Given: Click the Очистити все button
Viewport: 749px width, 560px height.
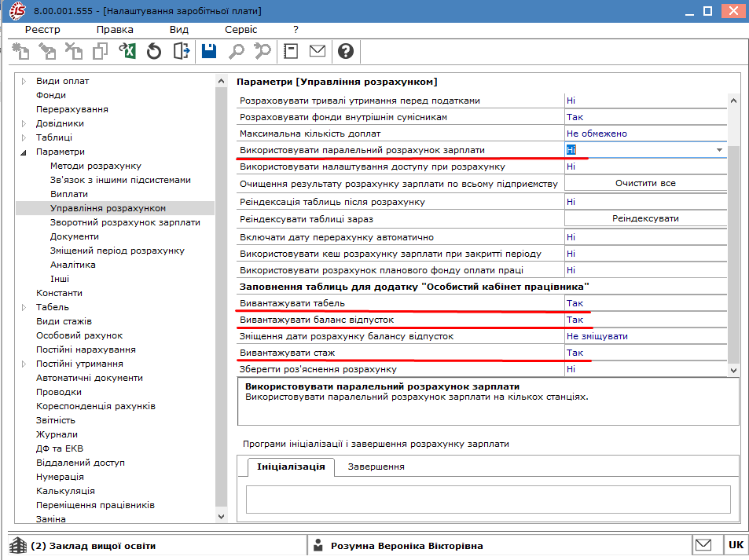Looking at the screenshot, I should click(x=645, y=183).
